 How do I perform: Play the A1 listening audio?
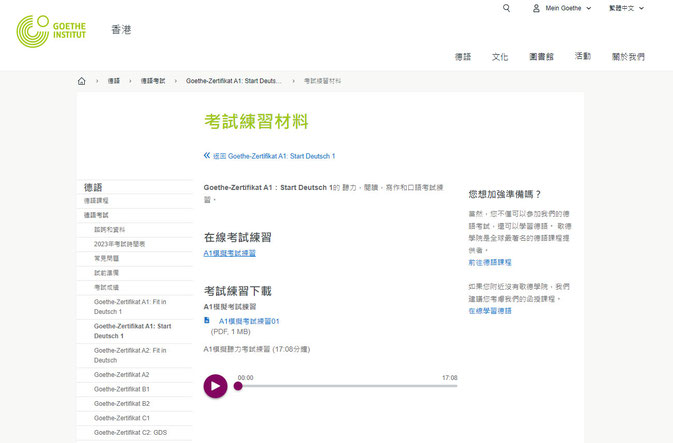click(215, 386)
